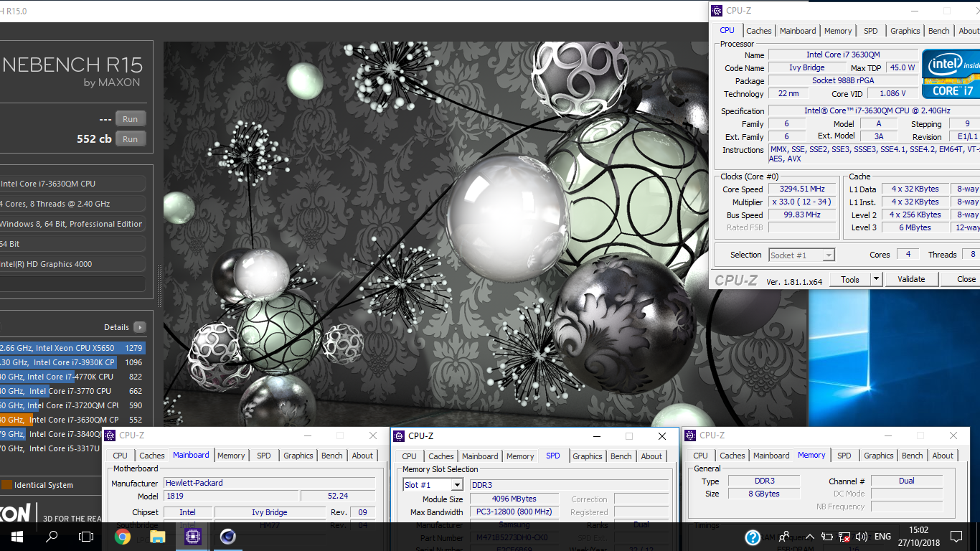Screen dimensions: 980x551
Task: Run the test beside the --- score
Action: (130, 119)
